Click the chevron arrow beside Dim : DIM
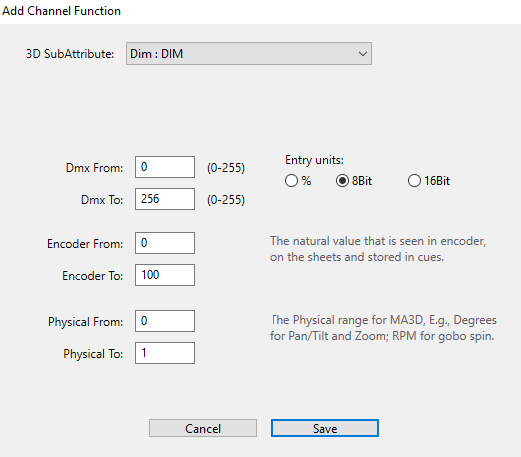This screenshot has width=521, height=457. [x=363, y=54]
